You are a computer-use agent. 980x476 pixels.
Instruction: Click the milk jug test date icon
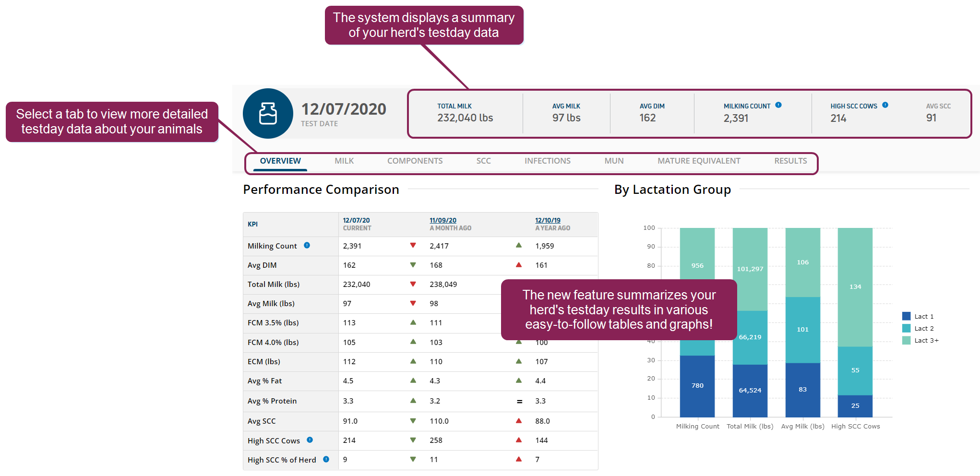268,114
